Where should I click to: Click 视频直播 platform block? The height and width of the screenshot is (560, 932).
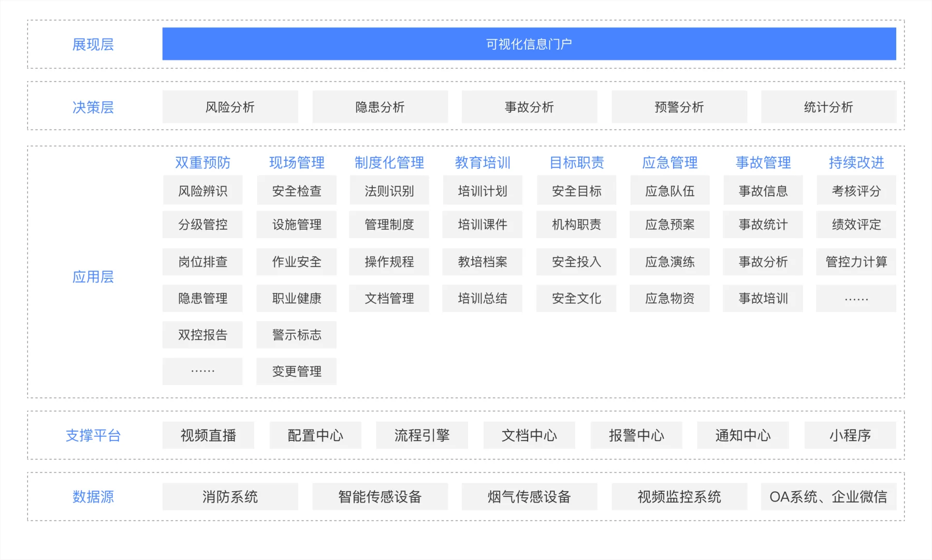click(x=208, y=435)
